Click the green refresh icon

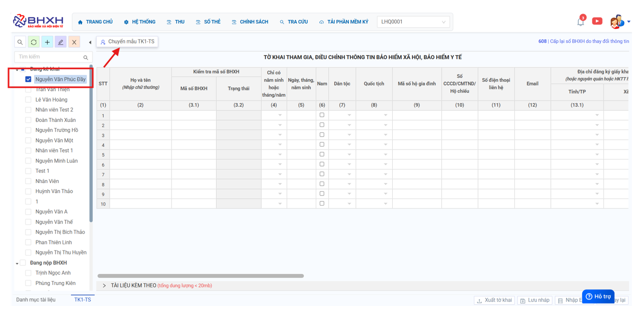34,42
